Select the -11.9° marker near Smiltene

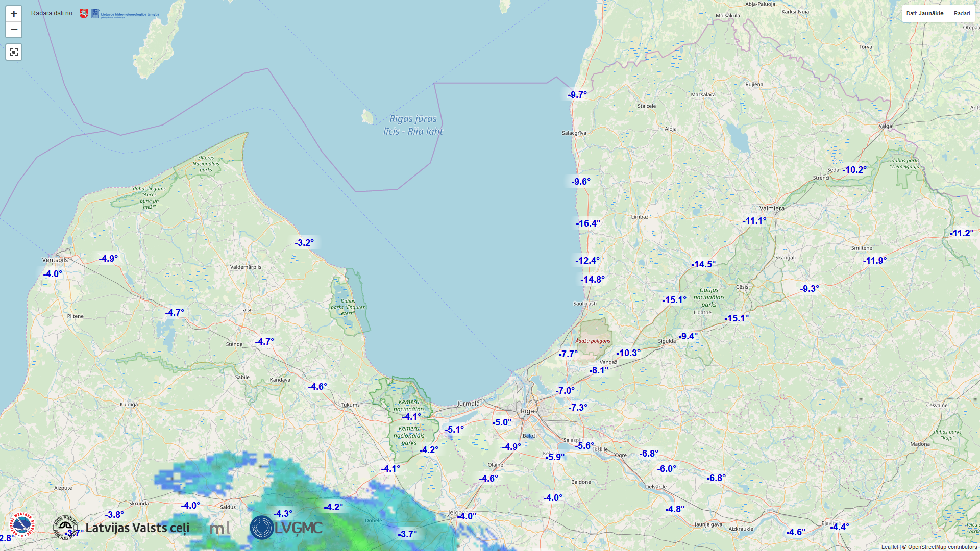point(875,261)
